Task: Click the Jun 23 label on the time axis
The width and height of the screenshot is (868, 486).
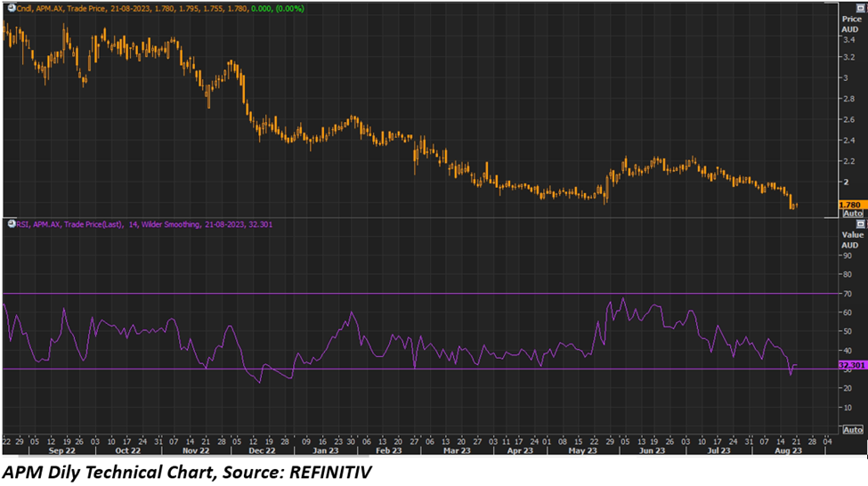Action: point(651,451)
